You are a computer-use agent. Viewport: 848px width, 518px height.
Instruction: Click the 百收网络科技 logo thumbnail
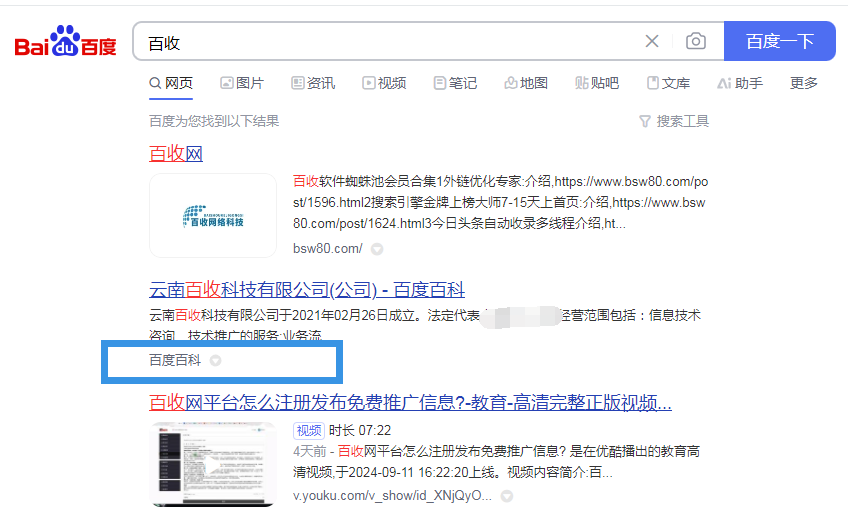[213, 215]
